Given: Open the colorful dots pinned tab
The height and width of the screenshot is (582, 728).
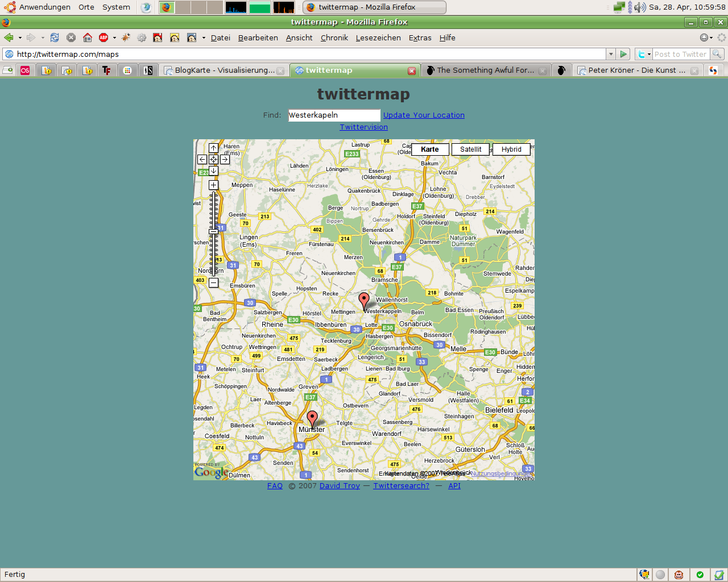Looking at the screenshot, I should 127,70.
